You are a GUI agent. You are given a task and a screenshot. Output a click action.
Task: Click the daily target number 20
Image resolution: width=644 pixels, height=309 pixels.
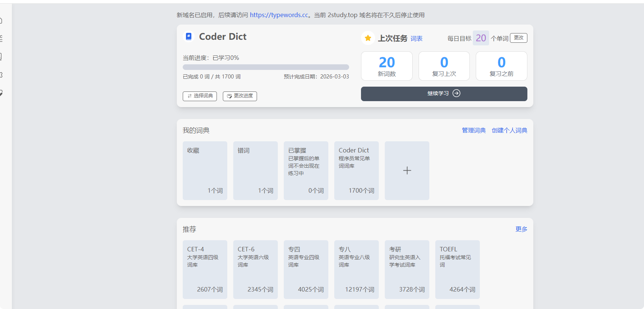(481, 38)
